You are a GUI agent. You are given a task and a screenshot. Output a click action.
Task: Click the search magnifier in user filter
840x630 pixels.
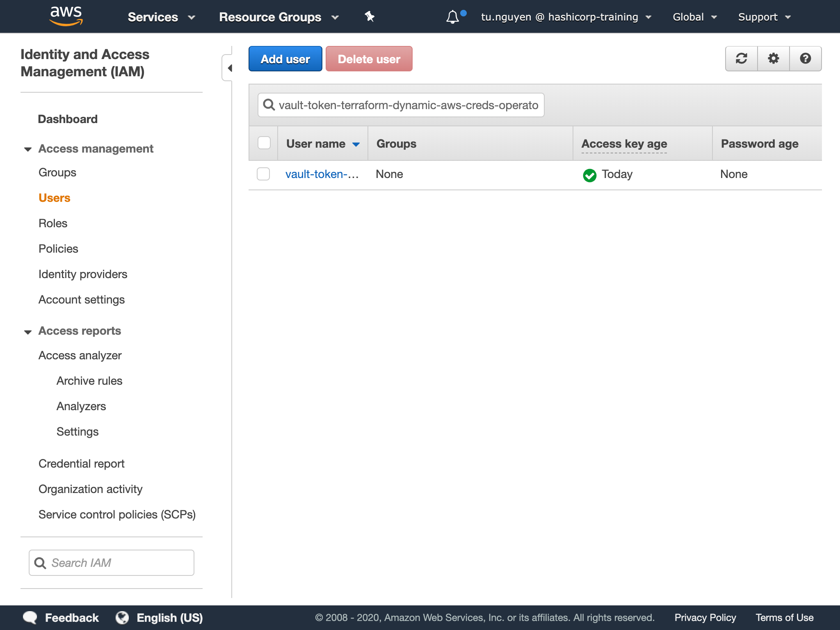coord(269,105)
